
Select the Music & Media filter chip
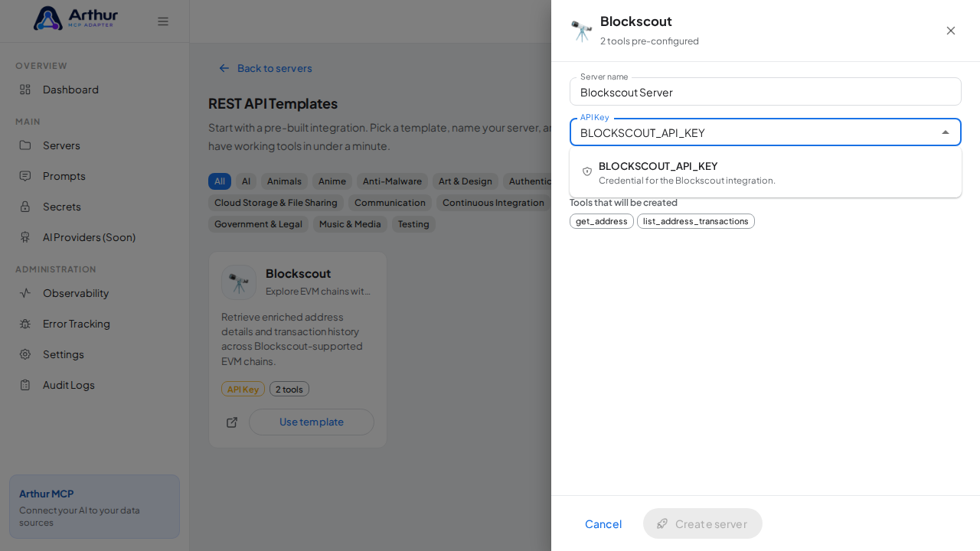pos(350,224)
